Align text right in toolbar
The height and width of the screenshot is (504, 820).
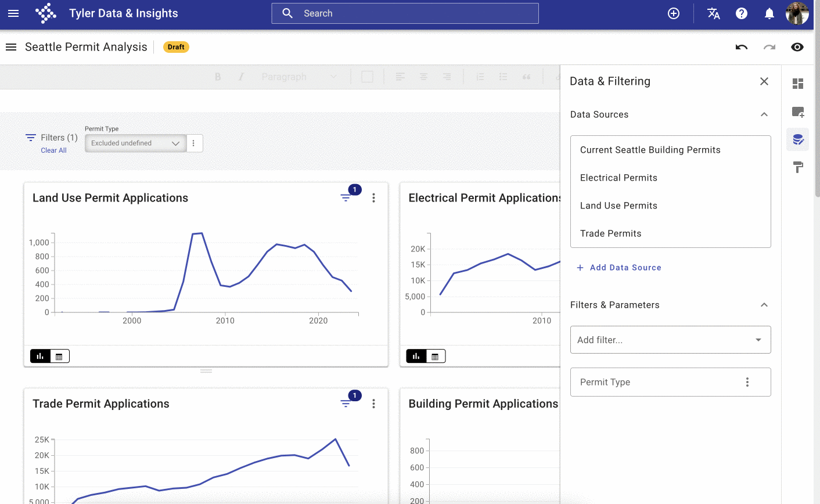pos(447,77)
